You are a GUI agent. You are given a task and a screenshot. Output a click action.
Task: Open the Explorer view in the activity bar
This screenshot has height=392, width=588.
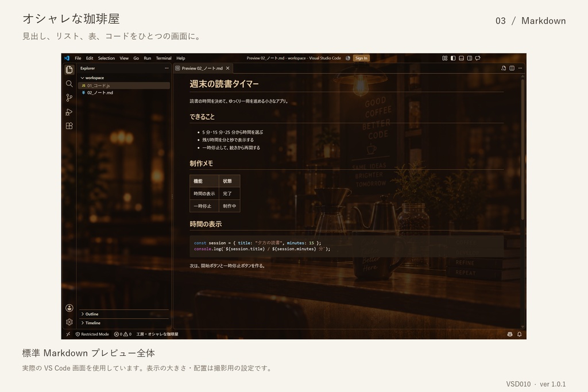(69, 69)
